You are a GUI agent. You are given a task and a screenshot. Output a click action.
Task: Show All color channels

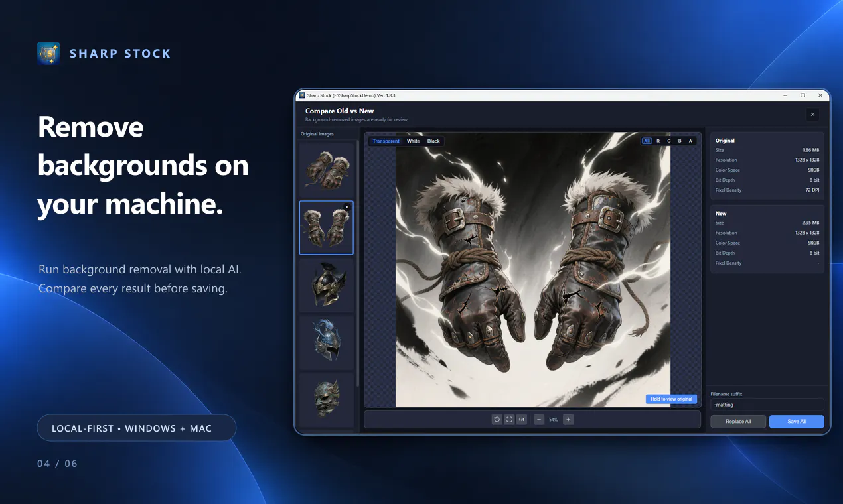click(647, 141)
